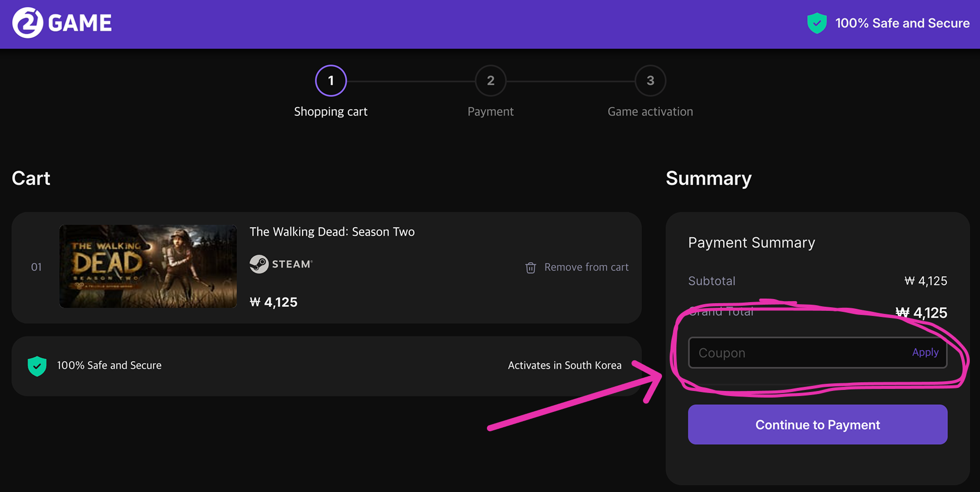Select step 1 Shopping cart circle
Screen dimensions: 980x492
[331, 81]
